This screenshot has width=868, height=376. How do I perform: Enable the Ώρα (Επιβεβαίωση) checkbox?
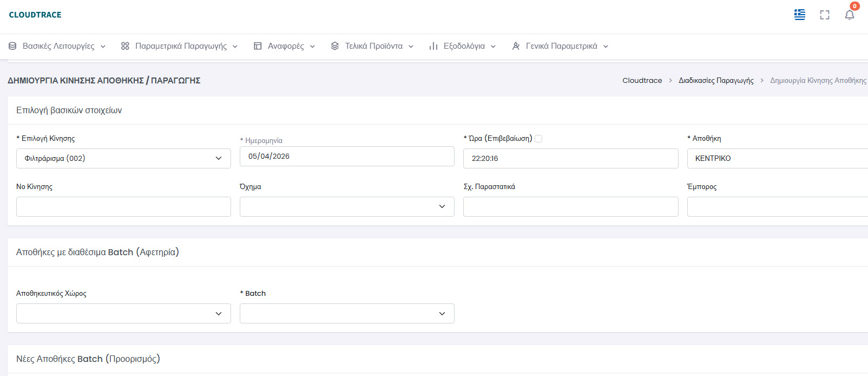pos(538,139)
